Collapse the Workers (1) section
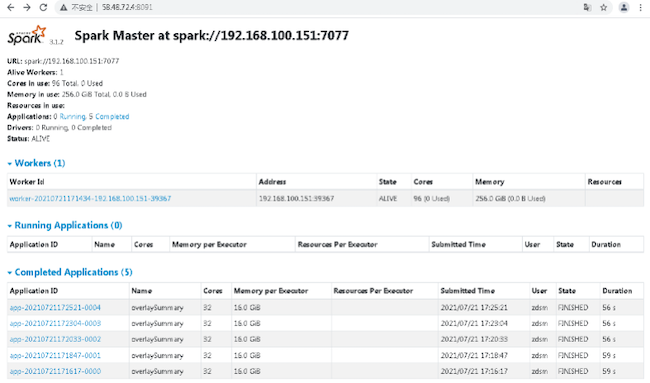The height and width of the screenshot is (383, 650). 36,163
